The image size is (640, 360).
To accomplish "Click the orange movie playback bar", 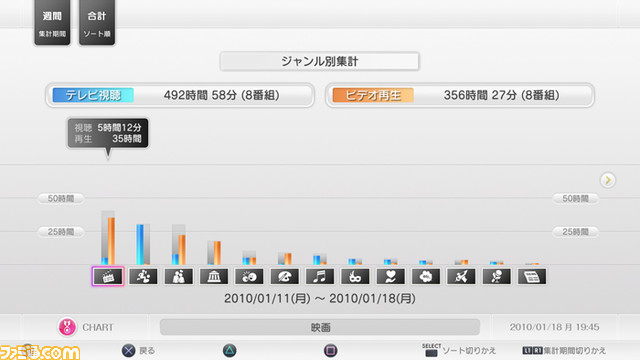I will pos(111,241).
